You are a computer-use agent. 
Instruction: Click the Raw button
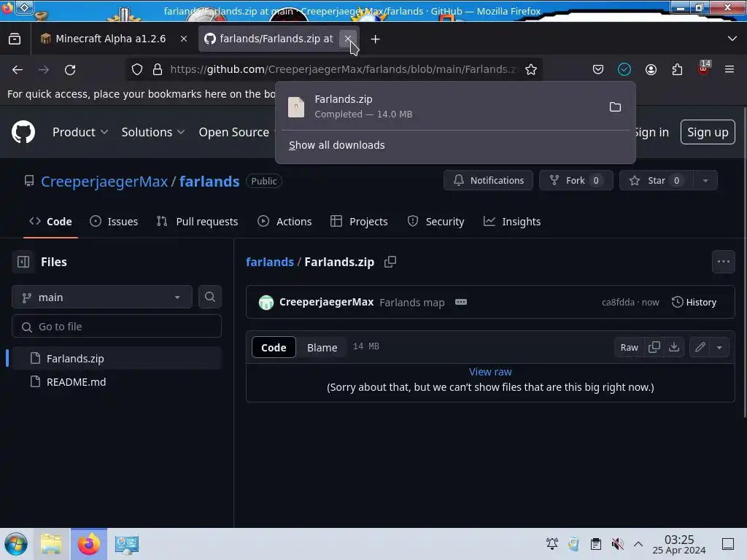click(x=629, y=347)
